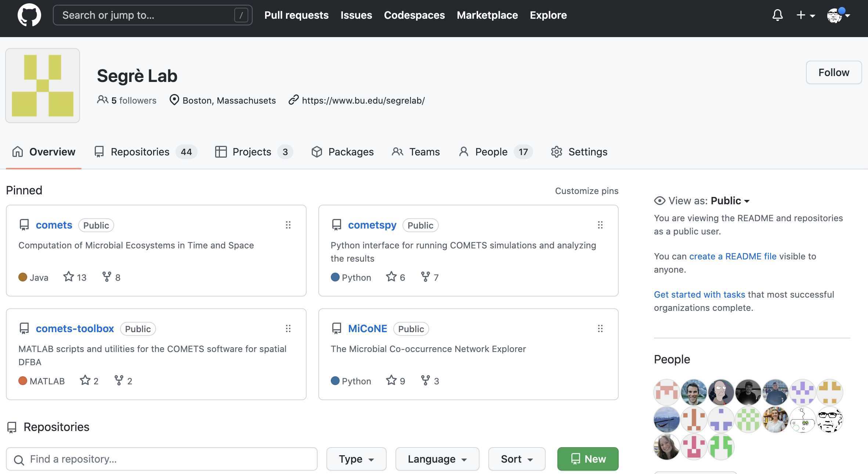Open the comets-toolbox repository
Image resolution: width=868 pixels, height=474 pixels.
click(x=75, y=328)
